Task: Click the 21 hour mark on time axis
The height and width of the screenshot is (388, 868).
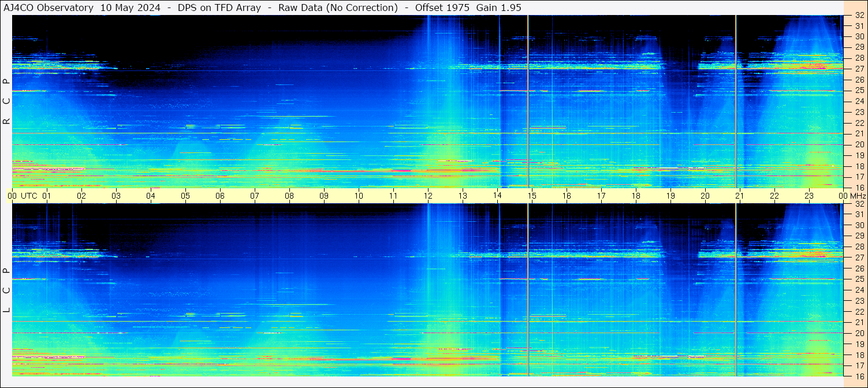Action: (740, 196)
